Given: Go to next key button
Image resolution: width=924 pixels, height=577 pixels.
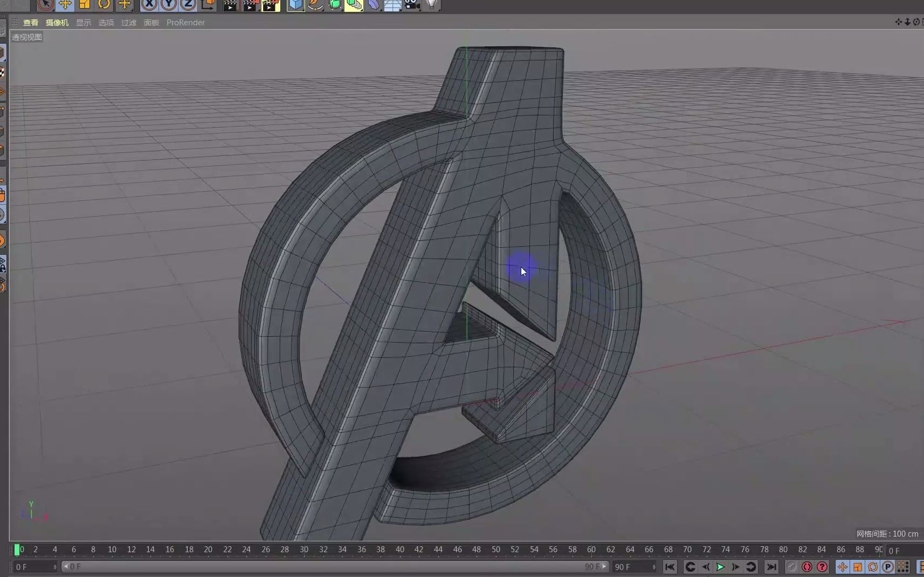Looking at the screenshot, I should click(750, 567).
